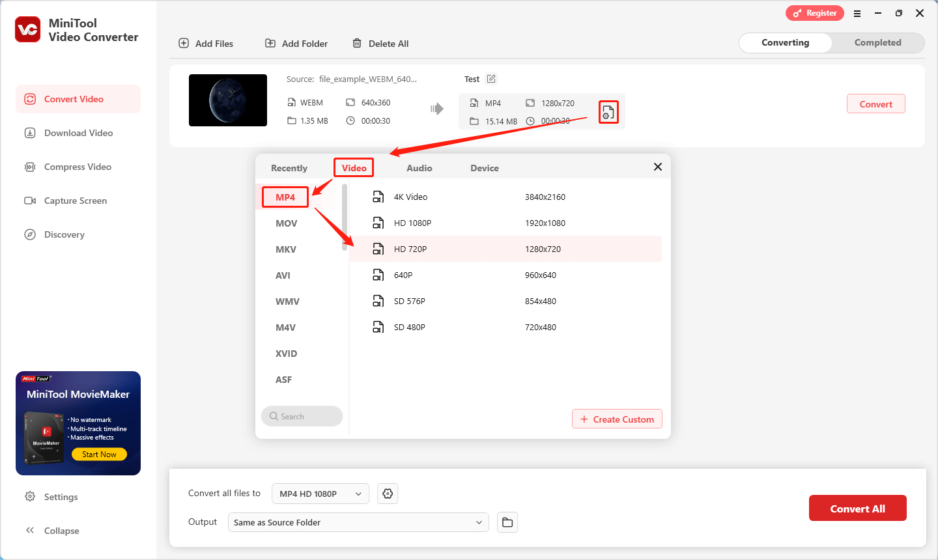Image resolution: width=938 pixels, height=560 pixels.
Task: Select the 3840x2160 resolution text
Action: click(x=545, y=197)
